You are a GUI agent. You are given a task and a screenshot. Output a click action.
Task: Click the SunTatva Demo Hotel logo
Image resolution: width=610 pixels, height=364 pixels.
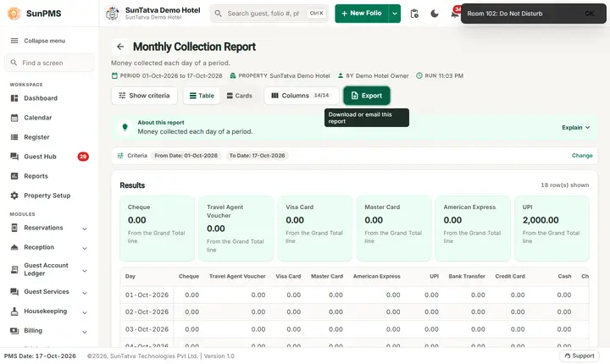(113, 14)
